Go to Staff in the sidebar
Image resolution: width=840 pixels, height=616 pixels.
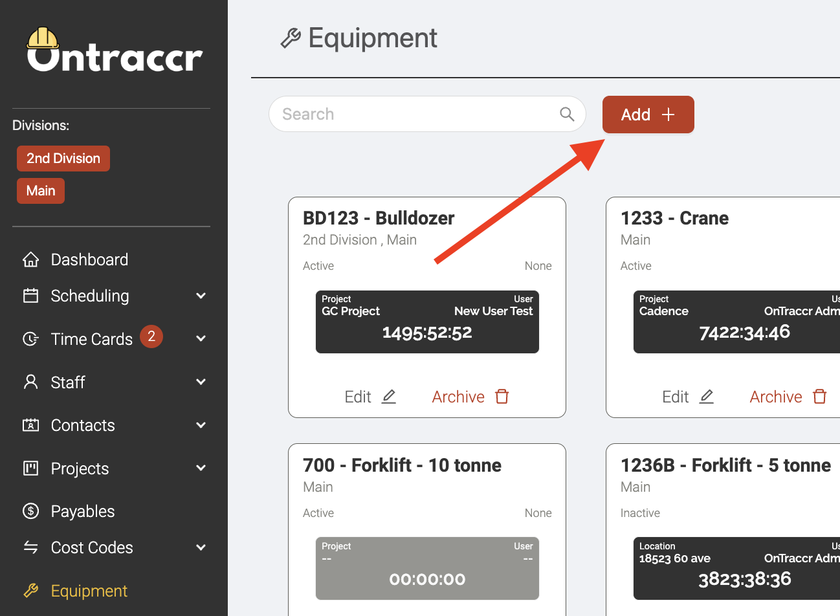68,382
